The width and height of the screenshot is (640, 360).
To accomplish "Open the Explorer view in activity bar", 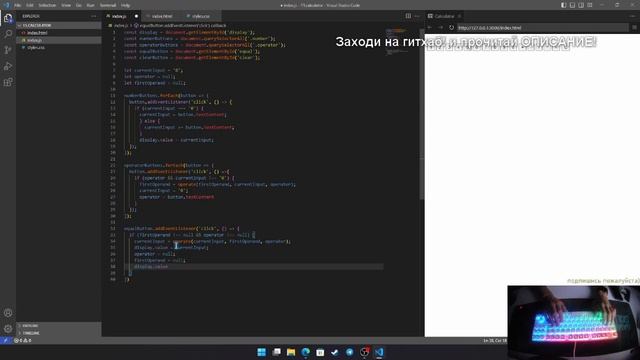I will point(8,18).
